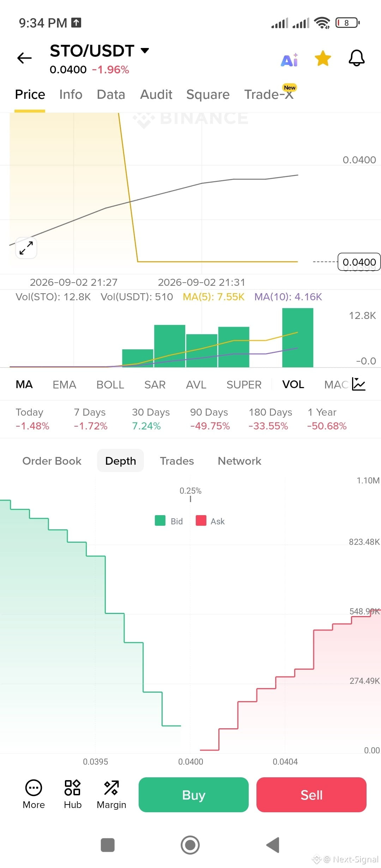
Task: Go back using the left arrow
Action: coord(25,58)
